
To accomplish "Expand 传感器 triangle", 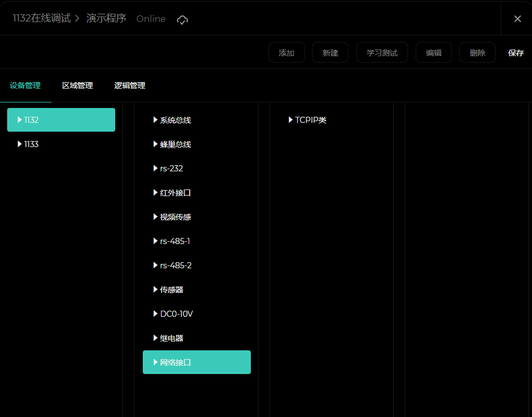I will coord(155,290).
